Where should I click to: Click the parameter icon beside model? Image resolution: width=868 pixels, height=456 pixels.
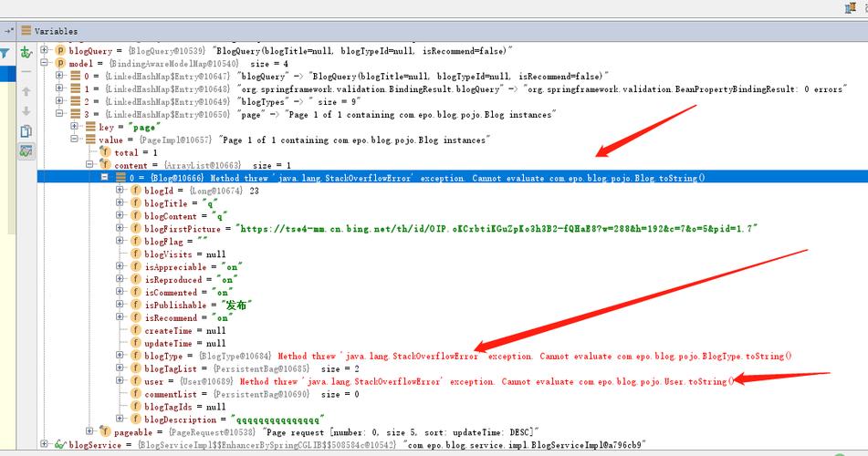tap(60, 64)
